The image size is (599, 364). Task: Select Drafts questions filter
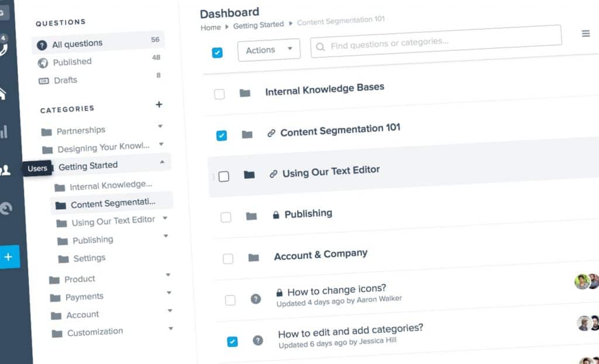pos(66,80)
